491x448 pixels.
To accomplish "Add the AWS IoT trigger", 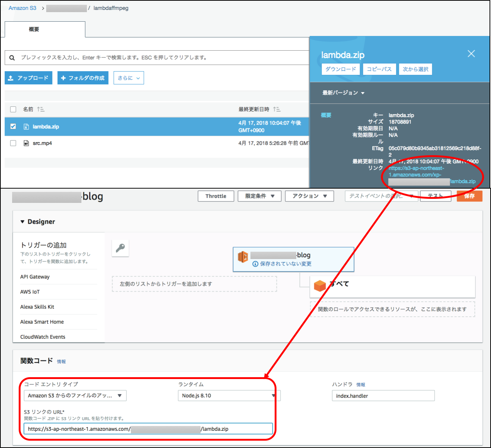I will [x=30, y=292].
